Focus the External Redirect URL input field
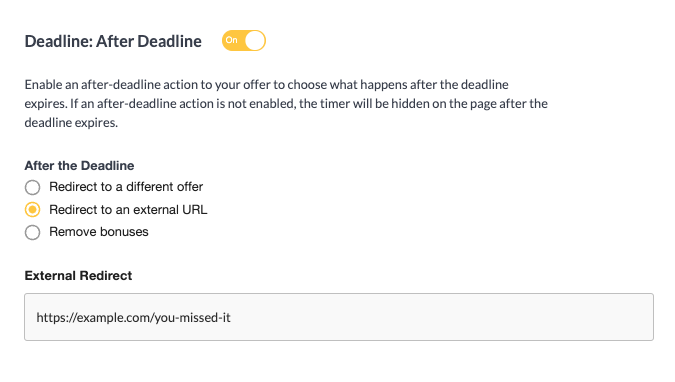675x382 pixels. [x=339, y=317]
